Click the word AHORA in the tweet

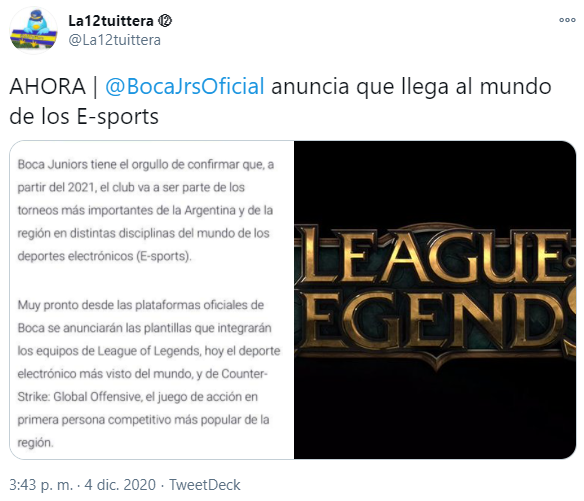pos(48,86)
